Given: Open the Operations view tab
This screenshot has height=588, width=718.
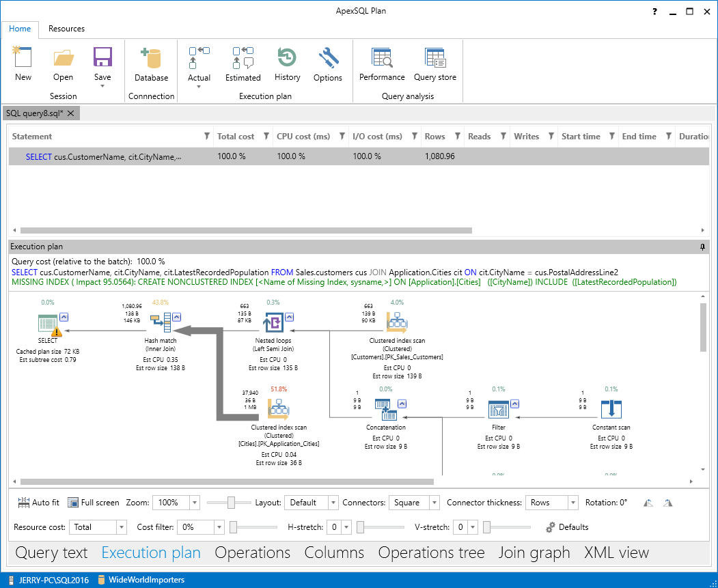Looking at the screenshot, I should point(252,552).
